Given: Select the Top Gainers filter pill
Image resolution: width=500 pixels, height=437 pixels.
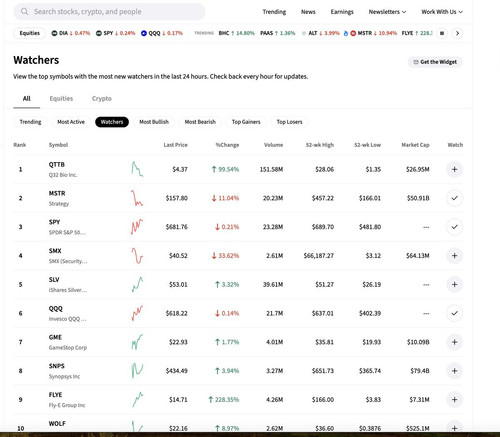Looking at the screenshot, I should 246,122.
